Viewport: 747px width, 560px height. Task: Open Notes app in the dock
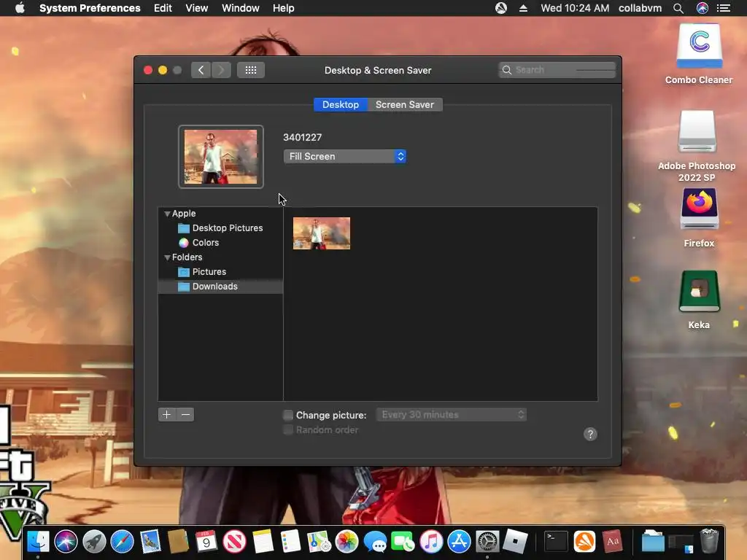click(263, 542)
